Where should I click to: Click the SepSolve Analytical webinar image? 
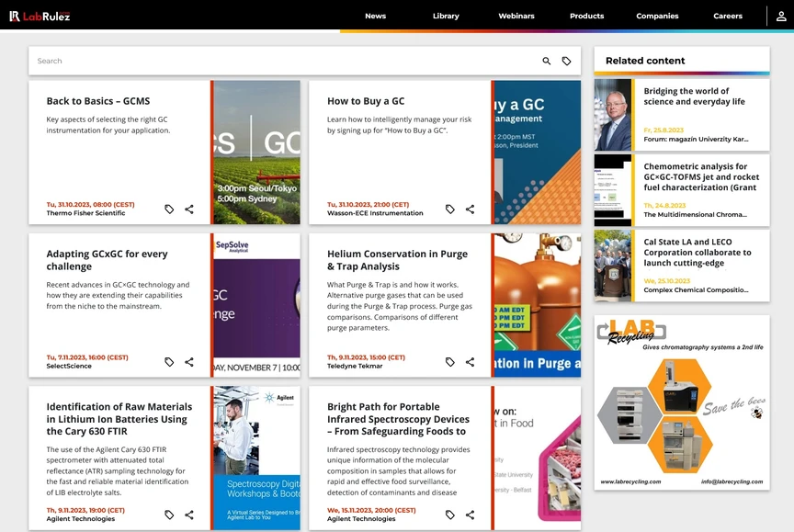coord(256,305)
